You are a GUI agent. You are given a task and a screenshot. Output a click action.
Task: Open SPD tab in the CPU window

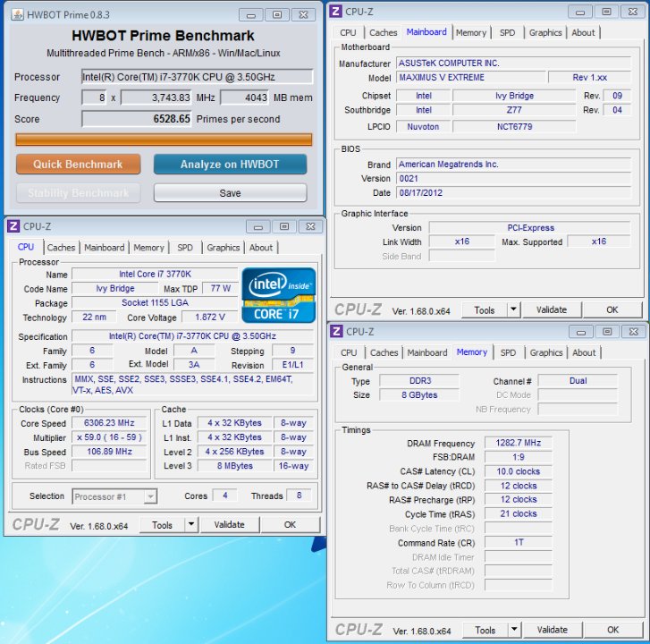tap(185, 248)
